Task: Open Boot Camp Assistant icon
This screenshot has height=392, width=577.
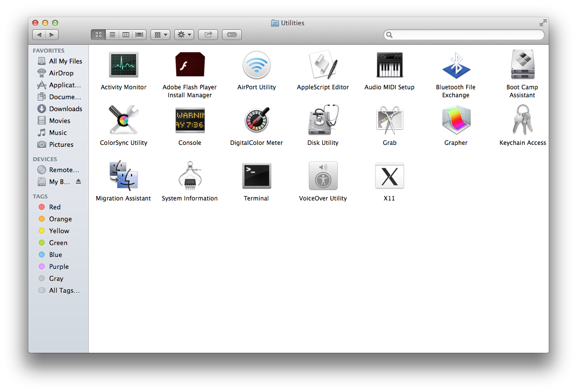Action: (522, 65)
